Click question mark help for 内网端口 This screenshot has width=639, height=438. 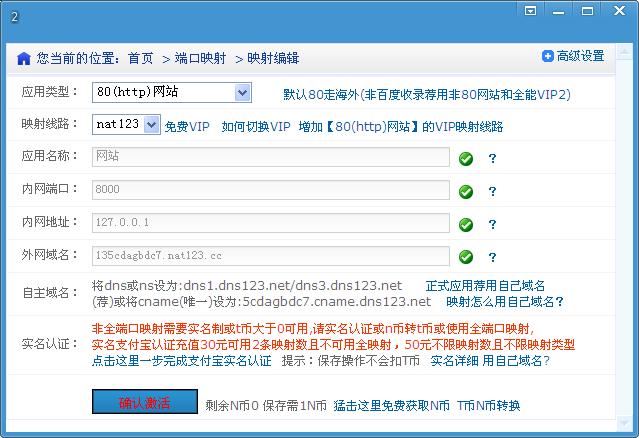(492, 191)
